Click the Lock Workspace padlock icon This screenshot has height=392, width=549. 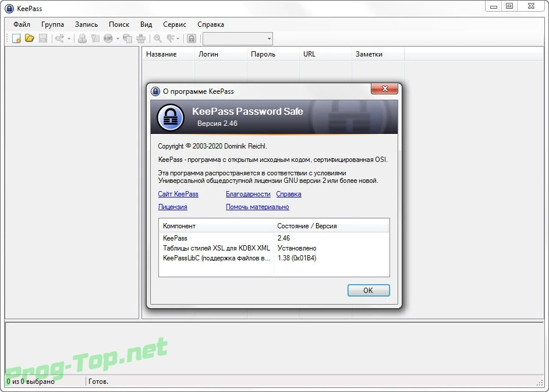pyautogui.click(x=191, y=38)
